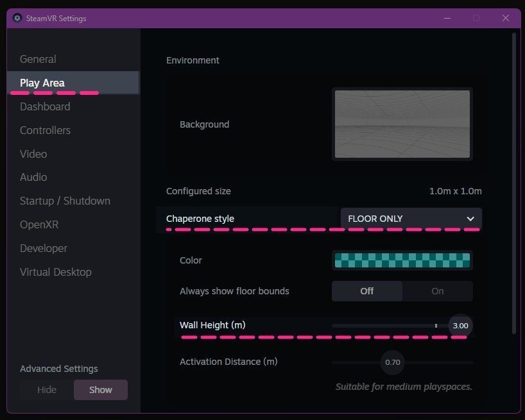525x420 pixels.
Task: Show Advanced Settings
Action: (101, 390)
